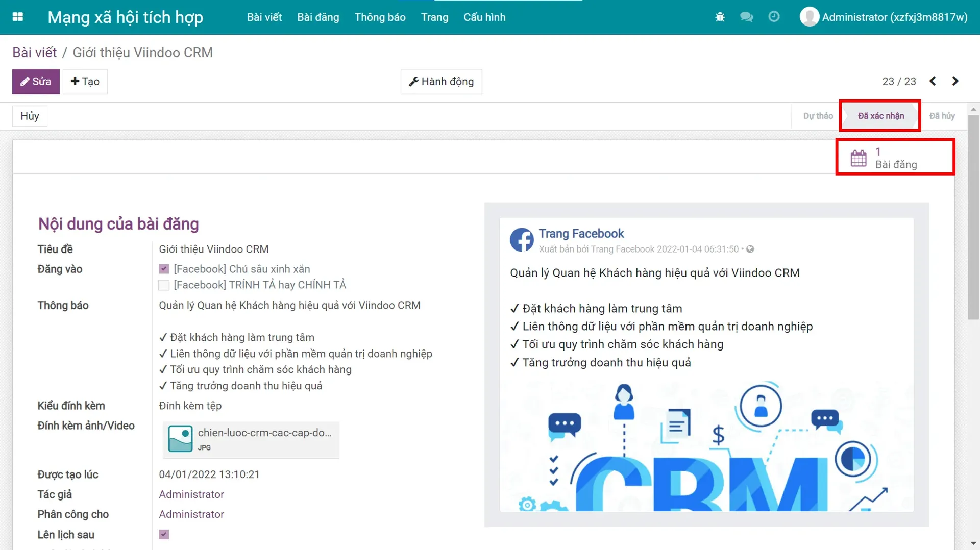
Task: Click the Tạo create button
Action: click(x=85, y=82)
